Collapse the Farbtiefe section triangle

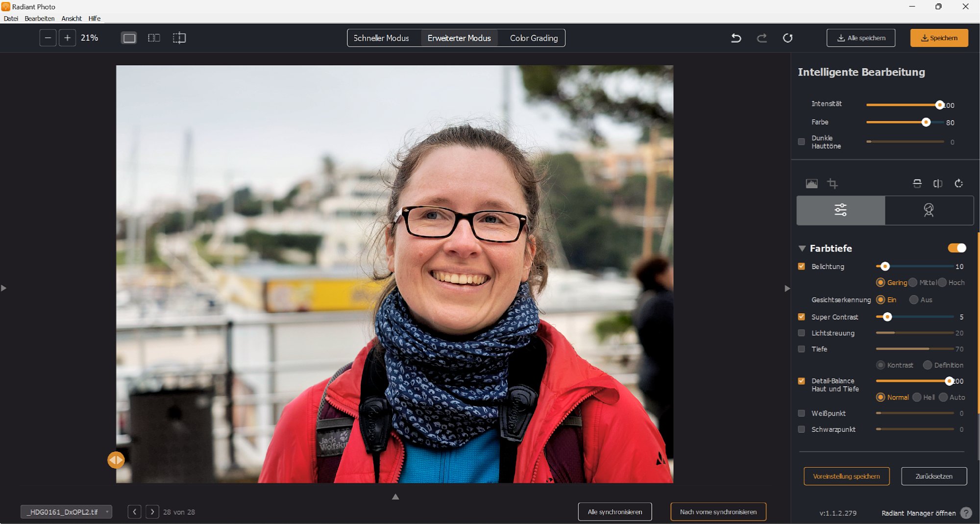(x=802, y=249)
